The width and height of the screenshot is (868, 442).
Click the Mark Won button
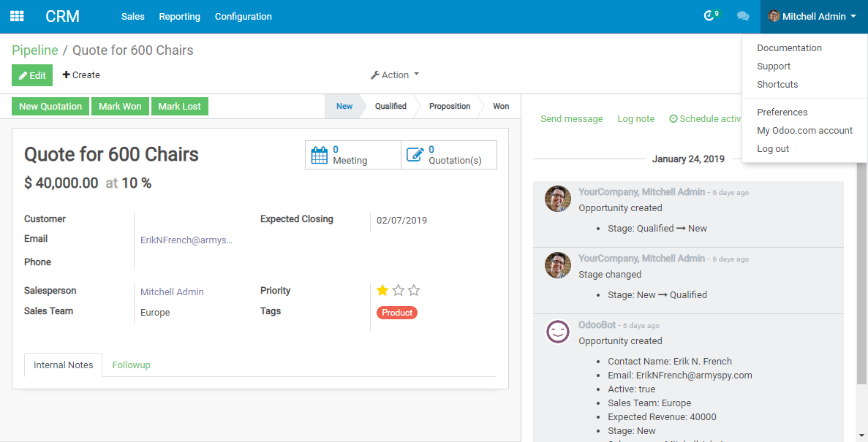[120, 107]
